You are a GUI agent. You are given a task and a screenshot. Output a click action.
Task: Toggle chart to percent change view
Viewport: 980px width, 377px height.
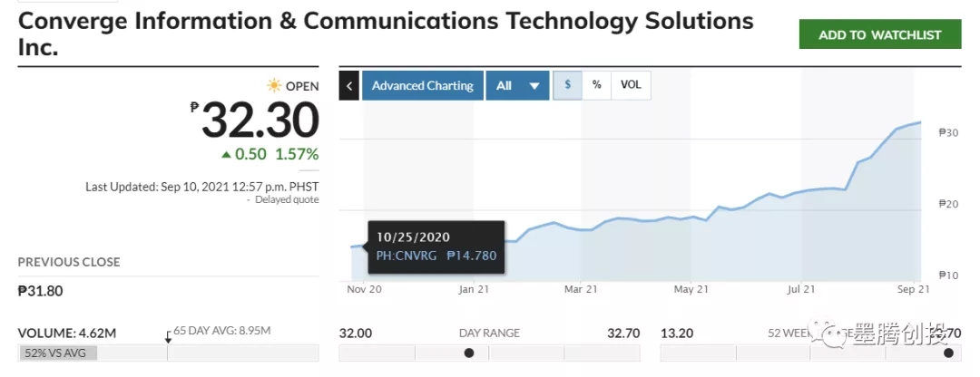tap(596, 85)
